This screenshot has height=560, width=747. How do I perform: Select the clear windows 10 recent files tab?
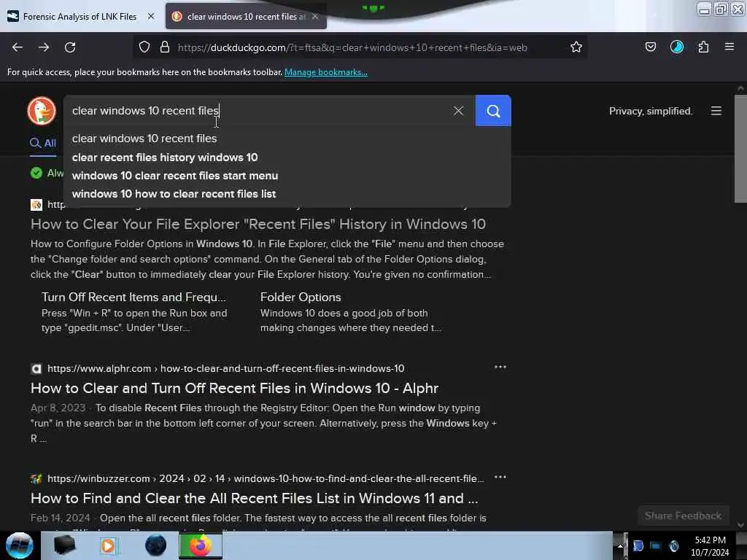tap(246, 17)
